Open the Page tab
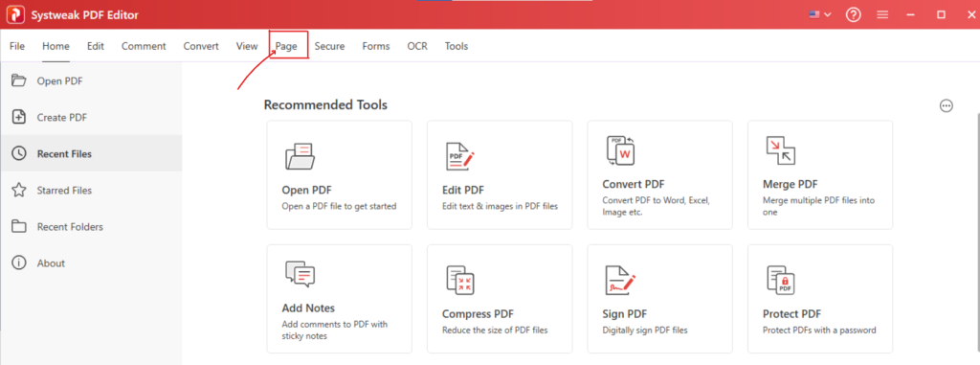This screenshot has width=980, height=365. 286,46
